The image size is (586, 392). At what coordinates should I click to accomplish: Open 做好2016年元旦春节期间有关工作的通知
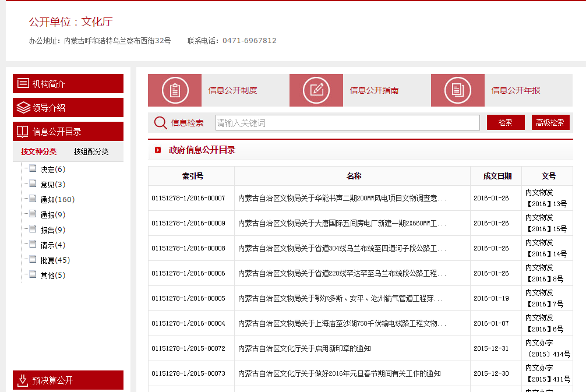(340, 373)
